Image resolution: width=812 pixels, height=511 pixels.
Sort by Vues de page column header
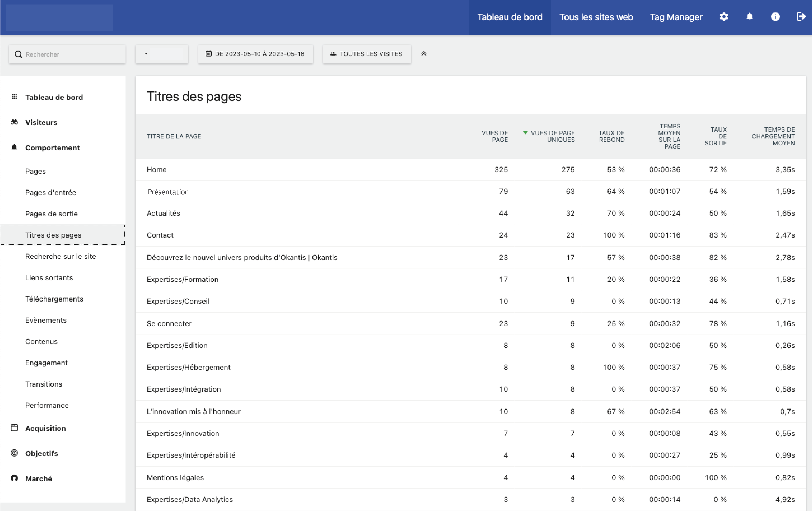(x=495, y=136)
